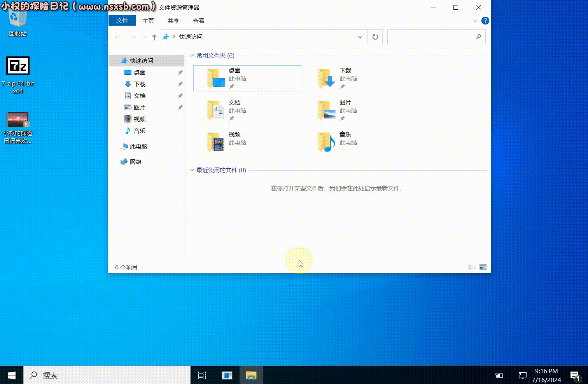Open the 共享 ribbon tab
The width and height of the screenshot is (588, 384).
pyautogui.click(x=173, y=21)
